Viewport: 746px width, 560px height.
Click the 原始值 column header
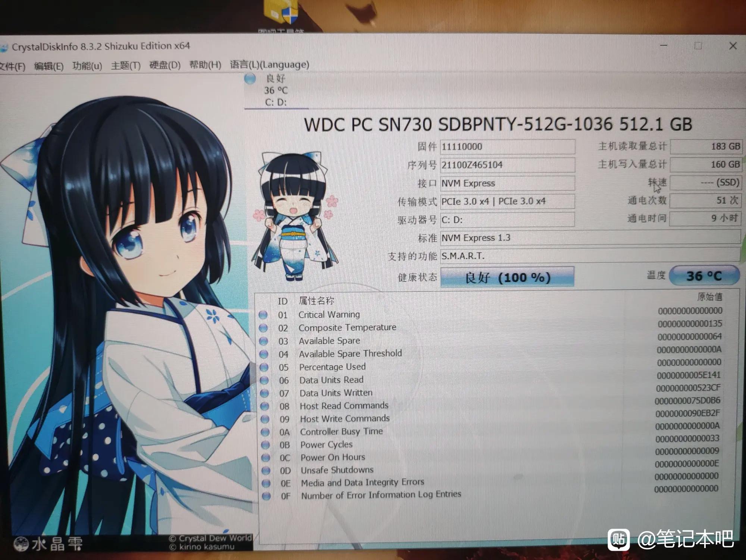pyautogui.click(x=709, y=297)
